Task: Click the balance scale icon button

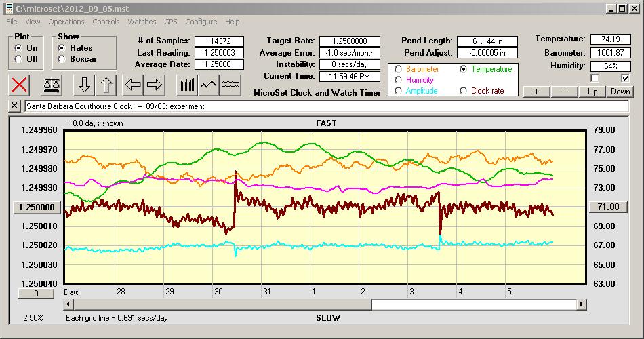Action: [x=51, y=85]
